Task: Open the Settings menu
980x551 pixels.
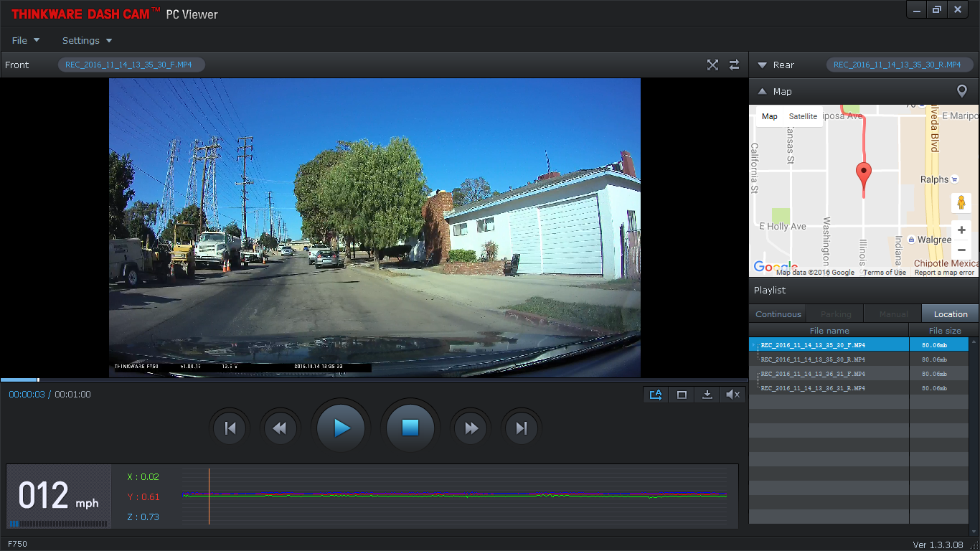Action: pyautogui.click(x=87, y=40)
